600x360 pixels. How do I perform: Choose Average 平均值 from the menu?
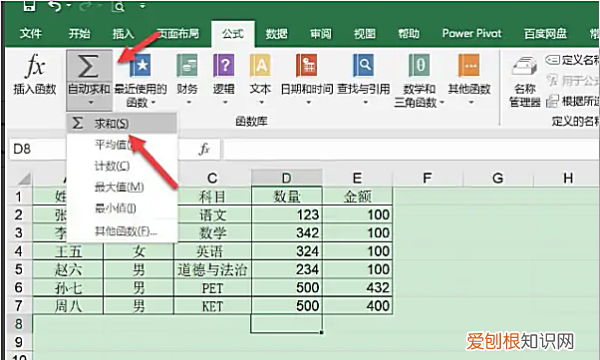pyautogui.click(x=122, y=145)
